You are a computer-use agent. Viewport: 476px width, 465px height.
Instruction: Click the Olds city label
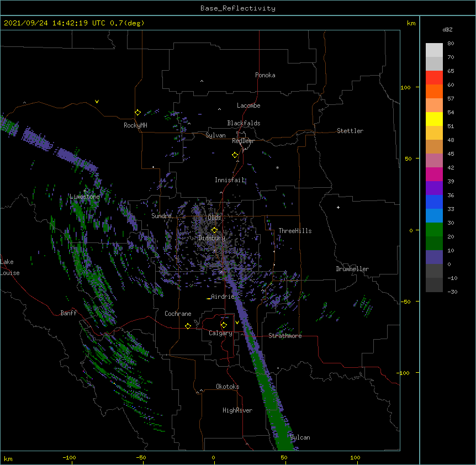(x=214, y=218)
